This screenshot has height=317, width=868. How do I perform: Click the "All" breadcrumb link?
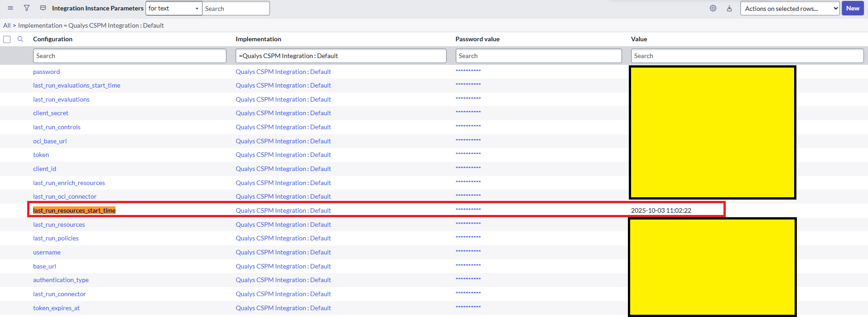7,25
